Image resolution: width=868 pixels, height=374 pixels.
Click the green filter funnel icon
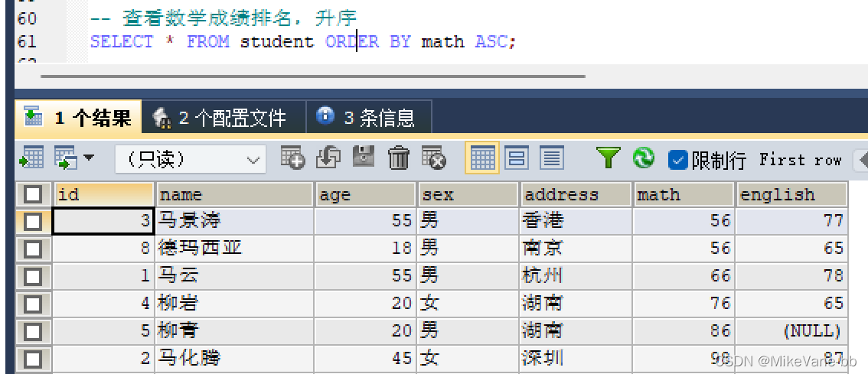pyautogui.click(x=608, y=158)
